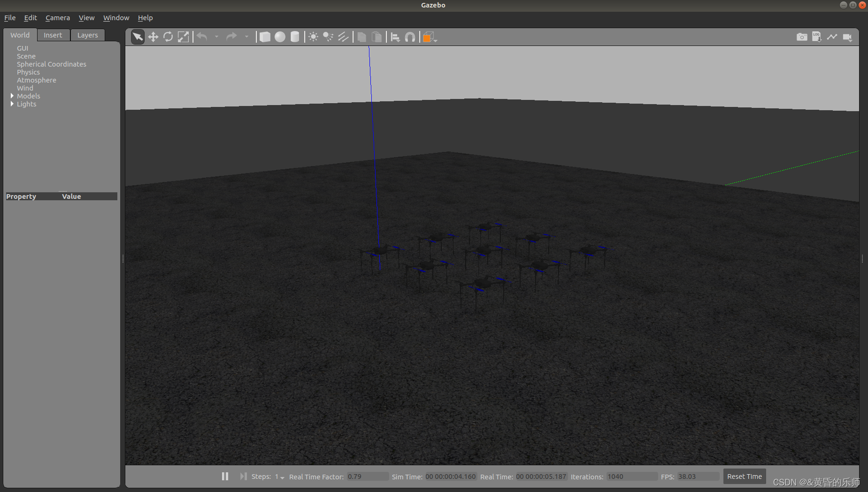Image resolution: width=868 pixels, height=492 pixels.
Task: Click the FPS value field
Action: point(698,477)
